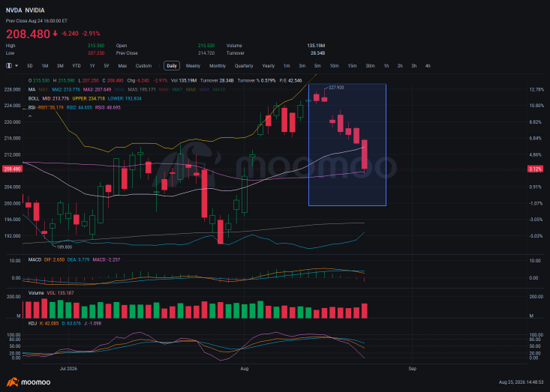Open the layout dropdown arrow
This screenshot has width=550, height=392.
[17, 66]
